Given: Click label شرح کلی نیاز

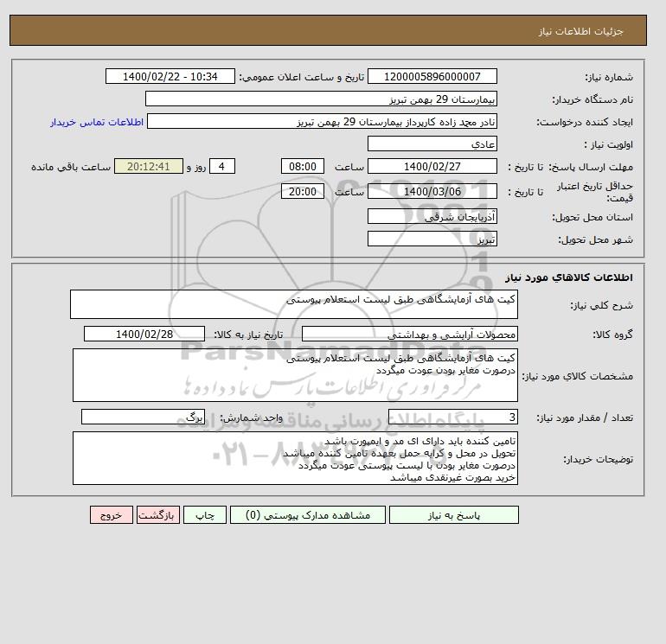Looking at the screenshot, I should pos(601,305).
